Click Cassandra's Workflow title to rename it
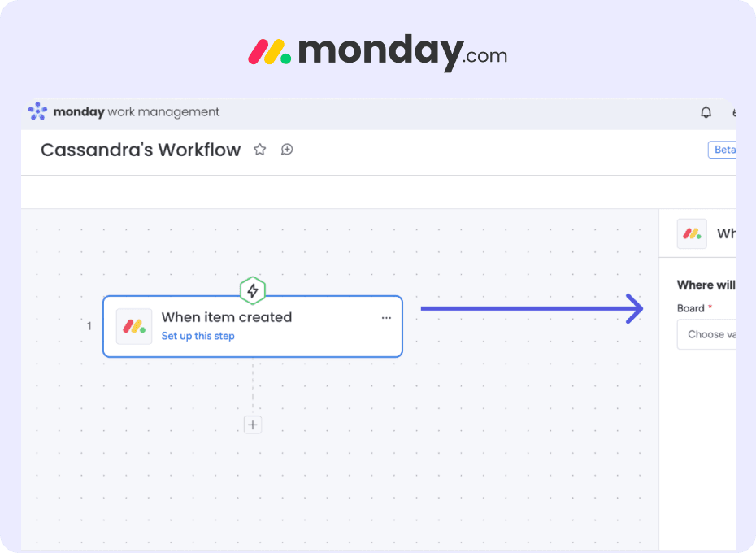Viewport: 756px width, 553px height. pos(140,150)
